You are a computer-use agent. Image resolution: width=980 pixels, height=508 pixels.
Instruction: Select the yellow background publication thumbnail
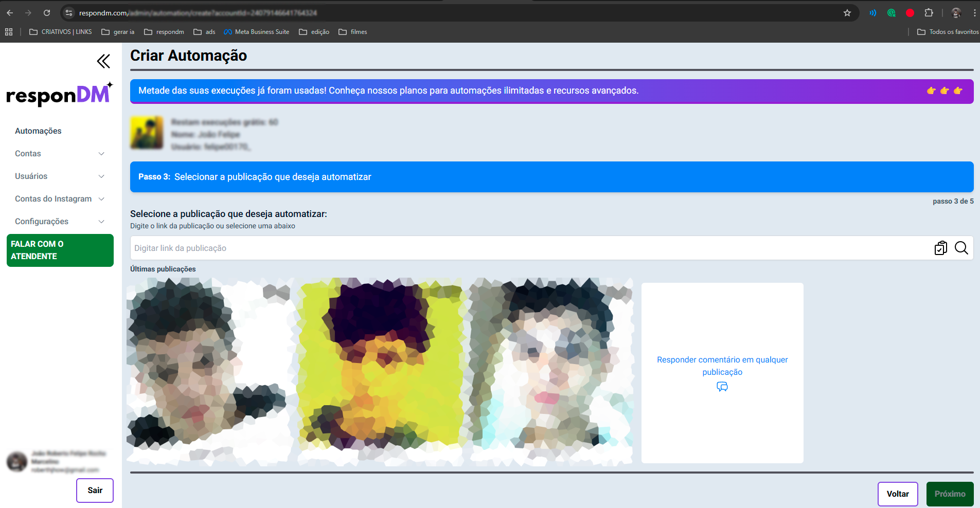click(380, 372)
